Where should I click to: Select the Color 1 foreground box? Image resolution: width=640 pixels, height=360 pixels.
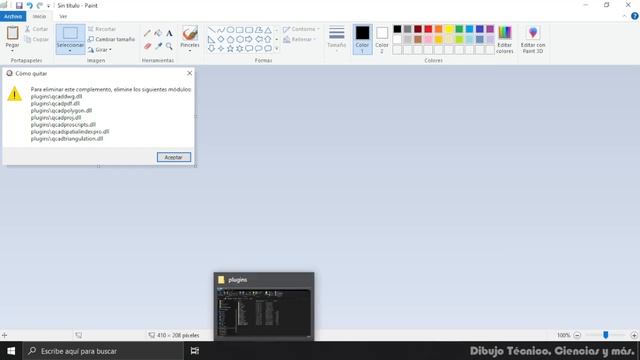point(362,39)
